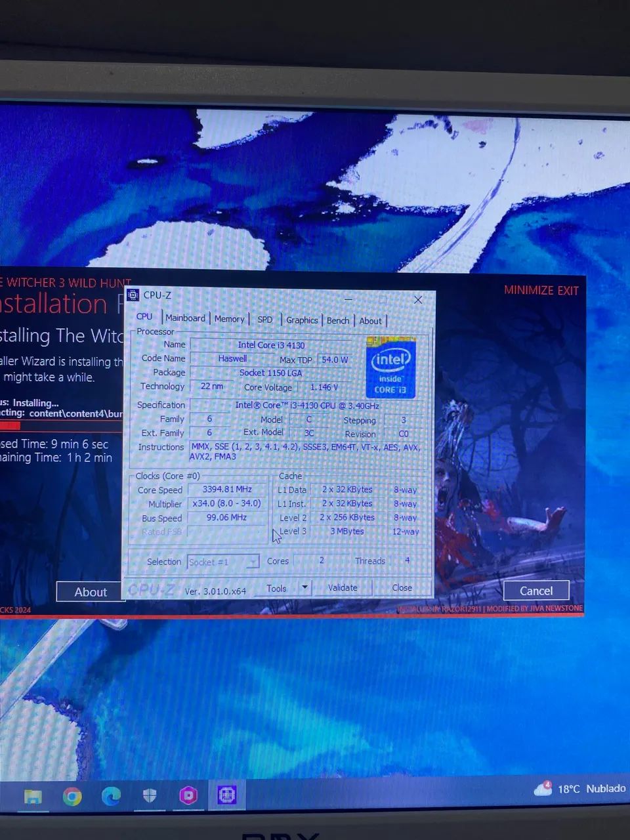This screenshot has width=630, height=840.
Task: Click the Haswell code name value
Action: click(x=232, y=358)
